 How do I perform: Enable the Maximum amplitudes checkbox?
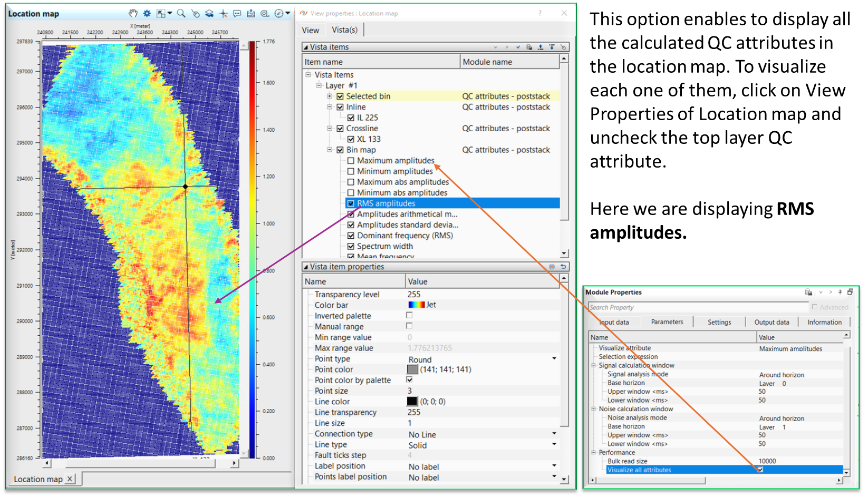click(x=351, y=161)
